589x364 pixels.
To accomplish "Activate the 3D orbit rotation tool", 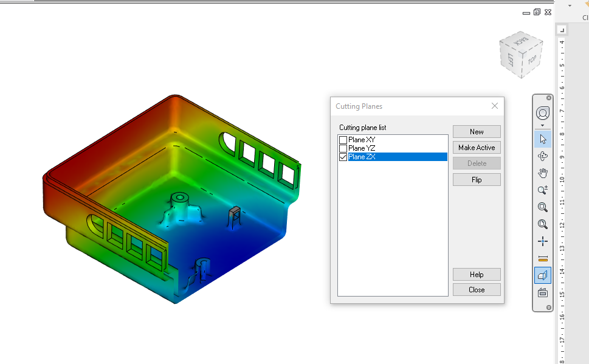I will pyautogui.click(x=543, y=156).
